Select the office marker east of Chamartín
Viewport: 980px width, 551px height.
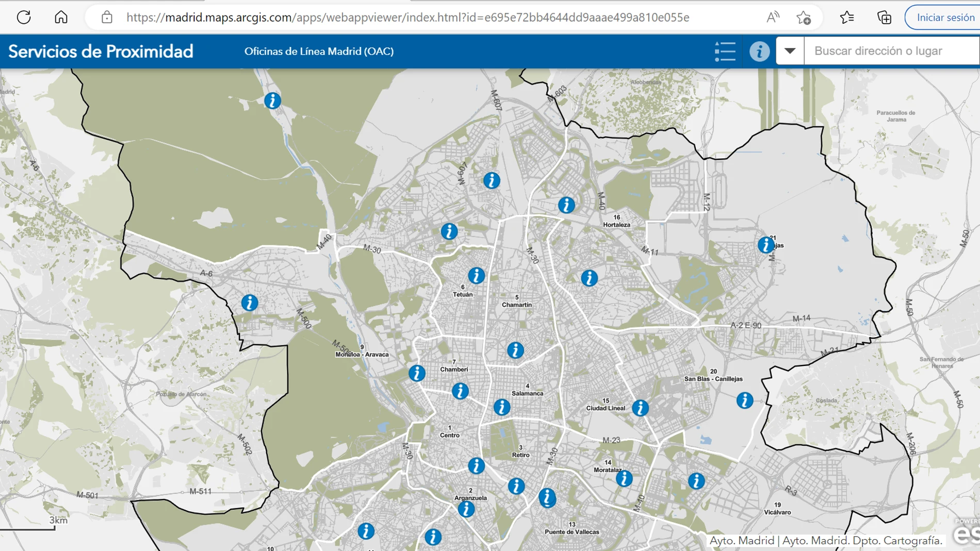point(589,278)
